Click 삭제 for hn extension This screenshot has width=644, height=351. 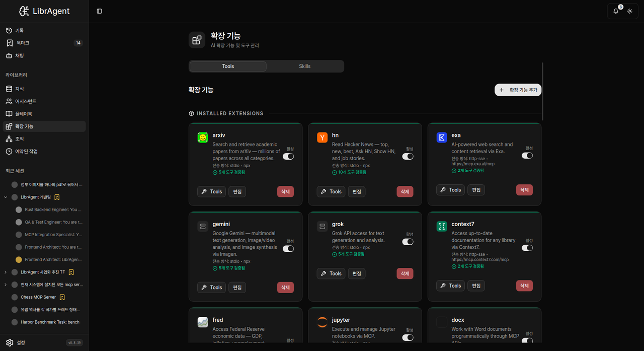tap(405, 191)
